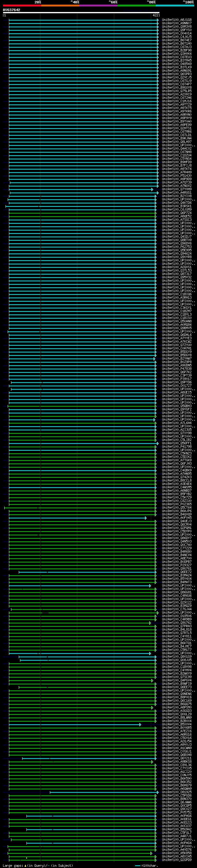
Task: Select hit label UniRef100_A2Q0S1
Action: [177, 267]
